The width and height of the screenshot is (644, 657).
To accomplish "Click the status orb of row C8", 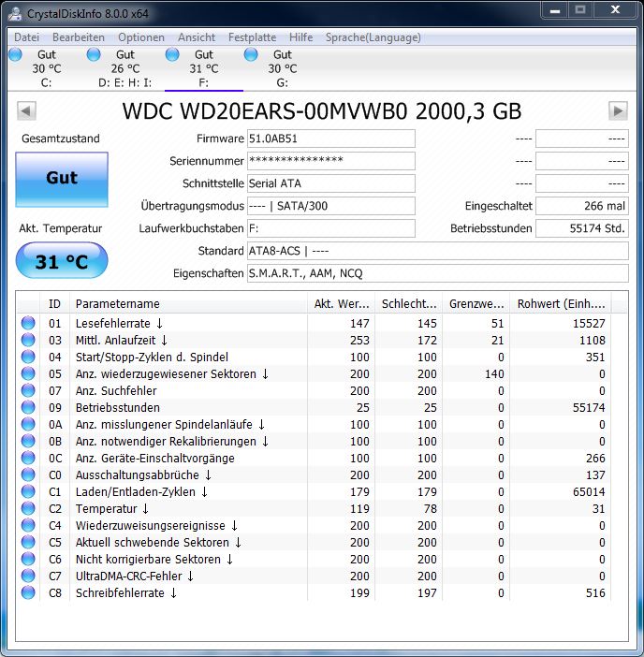I will [28, 592].
